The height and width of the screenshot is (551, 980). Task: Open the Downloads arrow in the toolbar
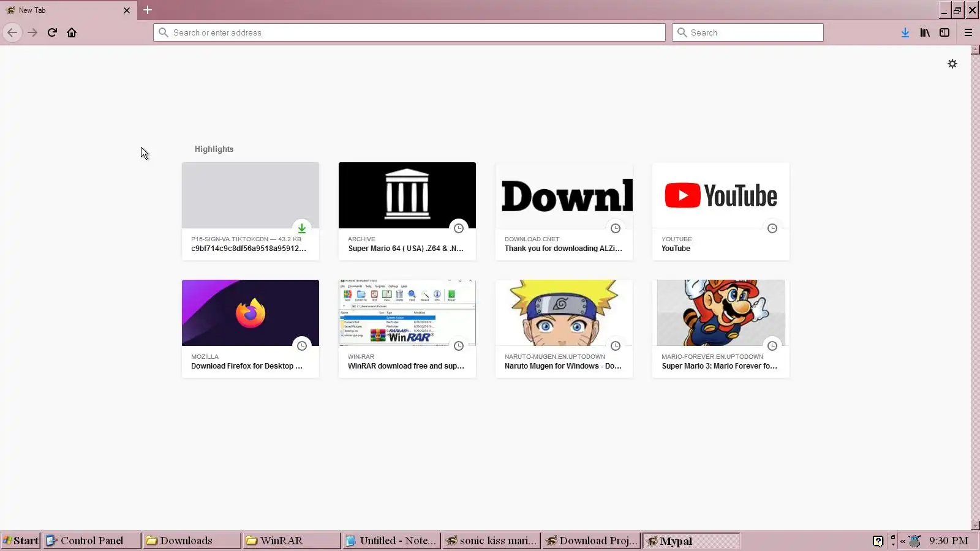click(905, 32)
